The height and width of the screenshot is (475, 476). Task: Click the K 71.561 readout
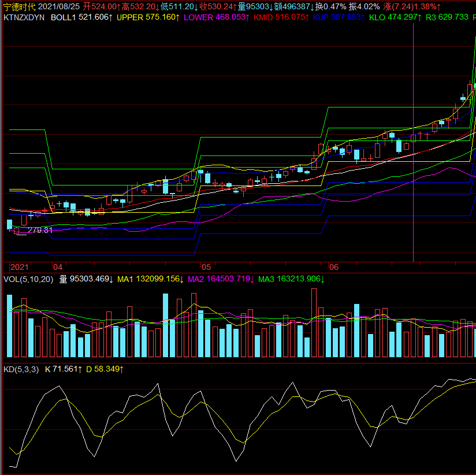pyautogui.click(x=64, y=369)
